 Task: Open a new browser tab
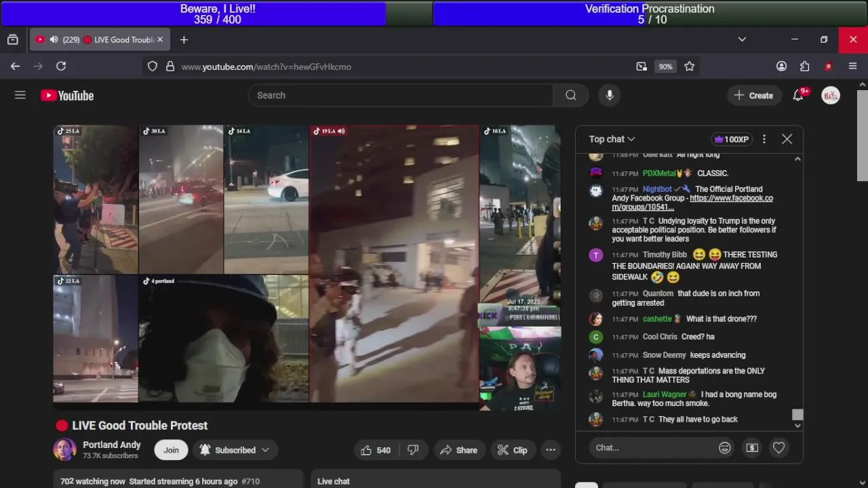[184, 40]
